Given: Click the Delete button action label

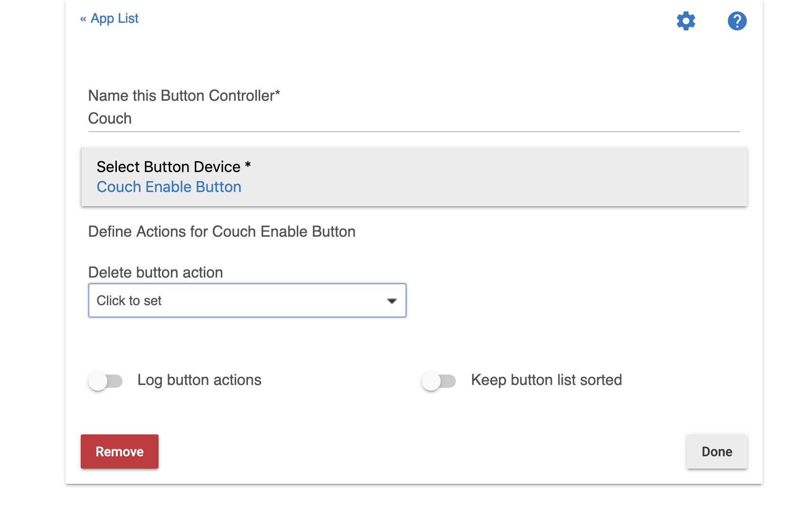Looking at the screenshot, I should [155, 272].
